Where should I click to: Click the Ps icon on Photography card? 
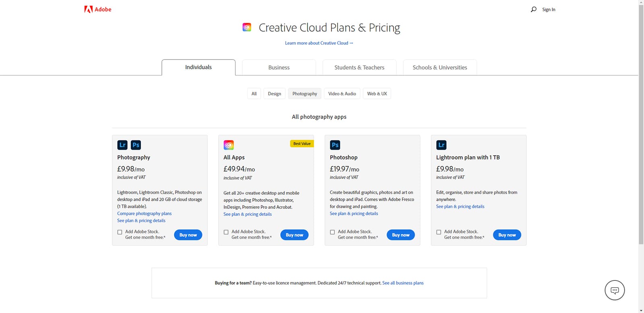click(x=136, y=145)
